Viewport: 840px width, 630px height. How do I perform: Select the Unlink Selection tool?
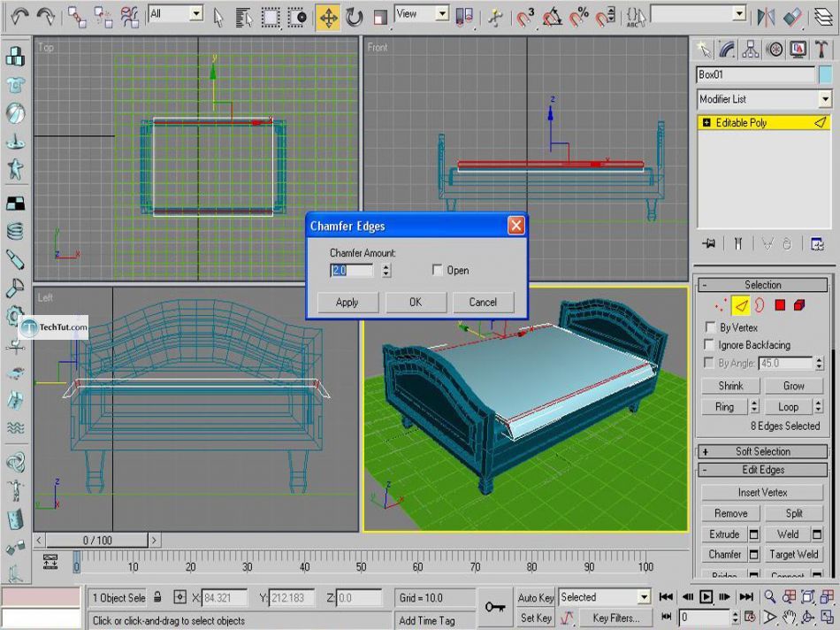103,17
